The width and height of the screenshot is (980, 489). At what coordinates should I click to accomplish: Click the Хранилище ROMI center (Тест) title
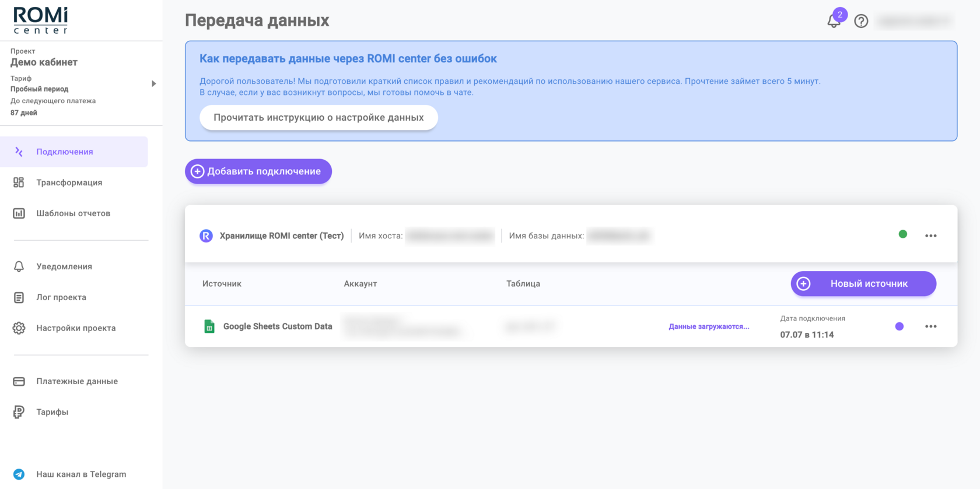coord(282,236)
